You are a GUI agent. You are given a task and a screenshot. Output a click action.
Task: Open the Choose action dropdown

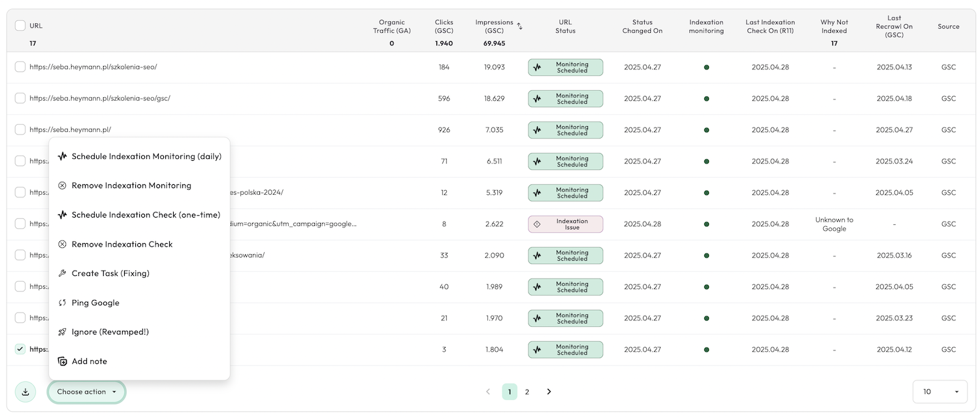(86, 392)
